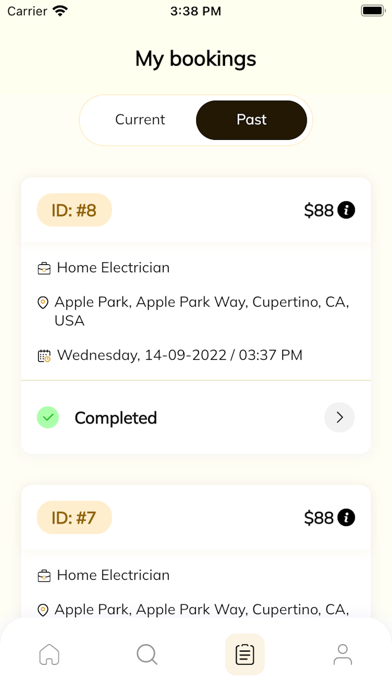
Task: Select the Past bookings tab
Action: click(251, 120)
